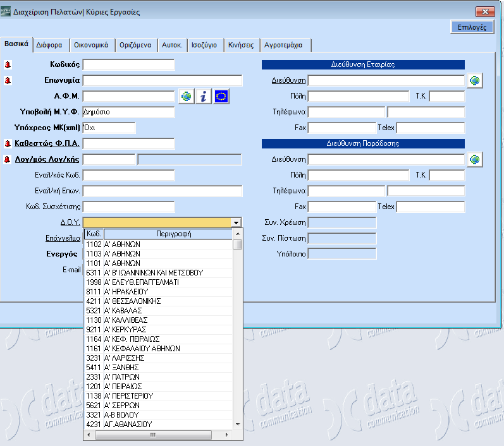Screen dimensions: 504x446
Task: Click the globe icon next to Α.Φ.Μ. field
Action: coord(187,96)
